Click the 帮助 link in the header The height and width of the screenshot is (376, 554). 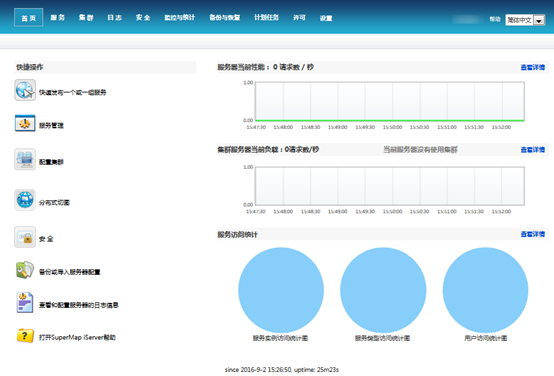pos(495,19)
